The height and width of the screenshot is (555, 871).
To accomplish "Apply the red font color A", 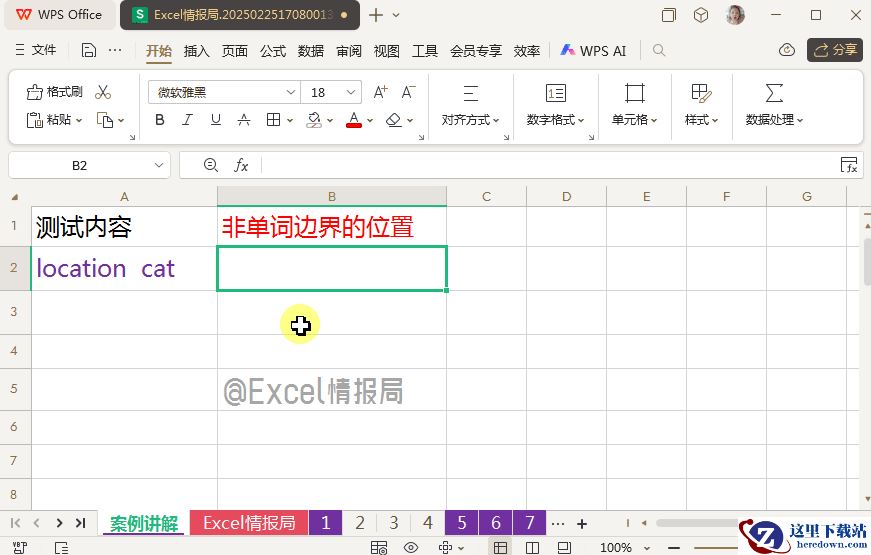I will point(354,119).
